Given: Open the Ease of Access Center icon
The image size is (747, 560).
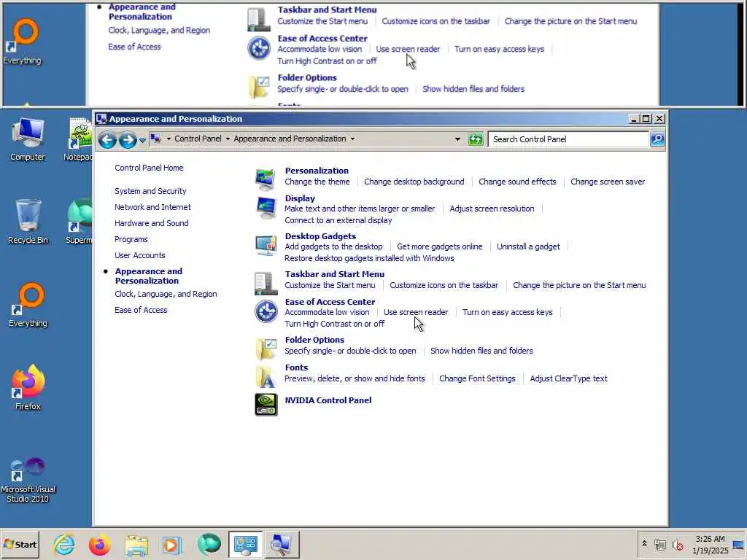Looking at the screenshot, I should (x=266, y=311).
